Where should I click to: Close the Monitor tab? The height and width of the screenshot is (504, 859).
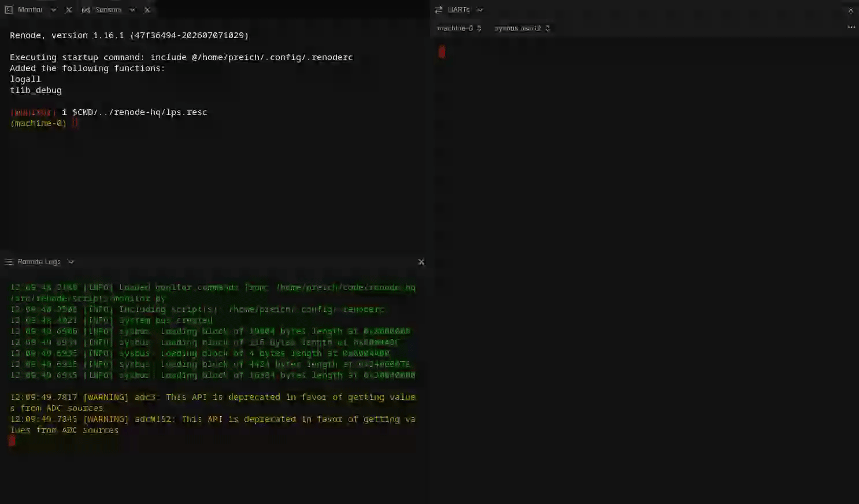69,10
